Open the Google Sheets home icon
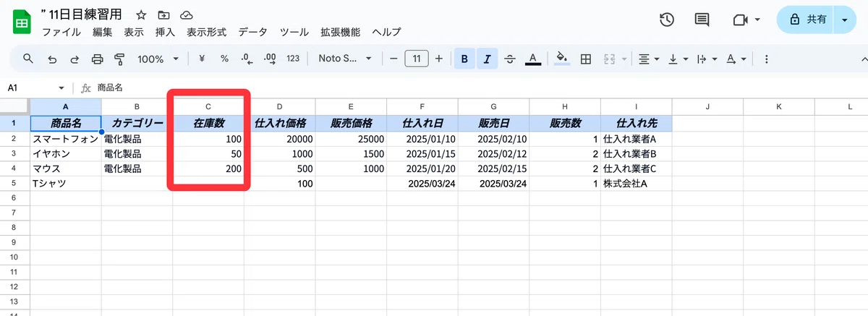The width and height of the screenshot is (868, 316). (22, 22)
